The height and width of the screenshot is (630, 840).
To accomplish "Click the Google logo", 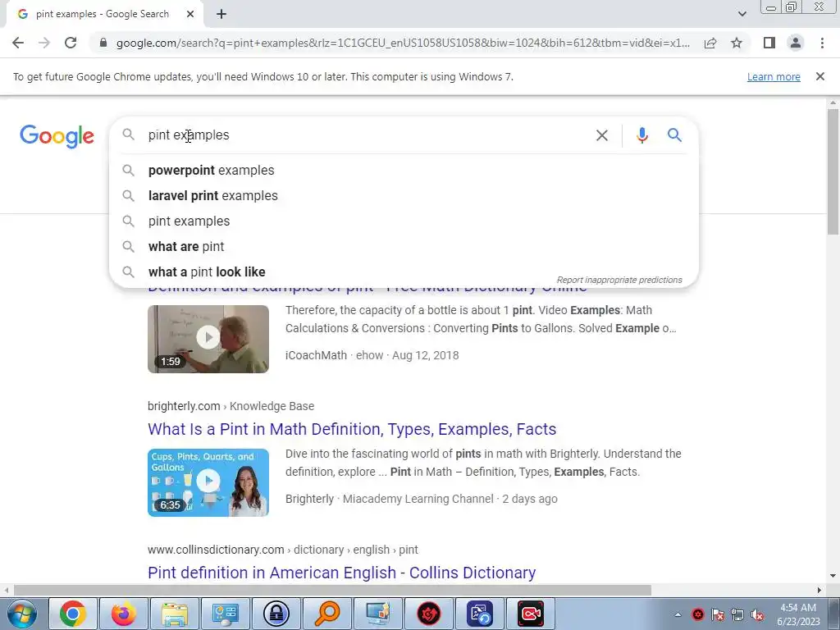I will click(57, 136).
